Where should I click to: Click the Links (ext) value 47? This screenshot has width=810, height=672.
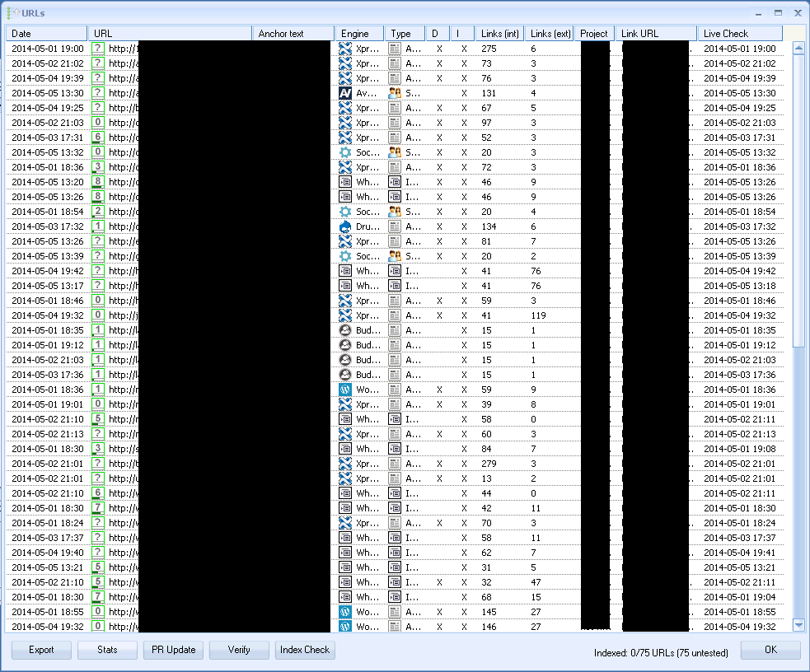(x=536, y=582)
